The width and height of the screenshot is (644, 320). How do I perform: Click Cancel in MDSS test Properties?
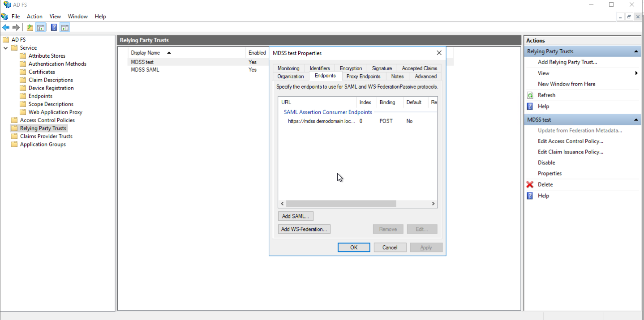click(390, 247)
